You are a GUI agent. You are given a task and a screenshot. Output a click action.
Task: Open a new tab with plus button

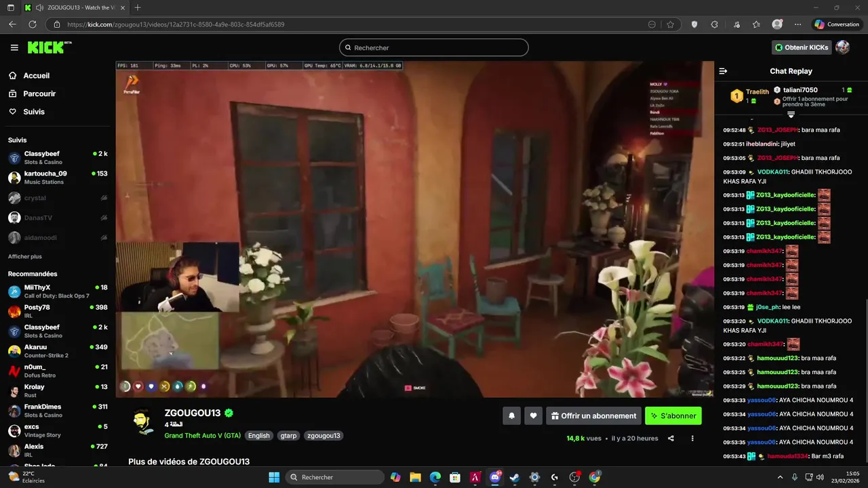138,7
